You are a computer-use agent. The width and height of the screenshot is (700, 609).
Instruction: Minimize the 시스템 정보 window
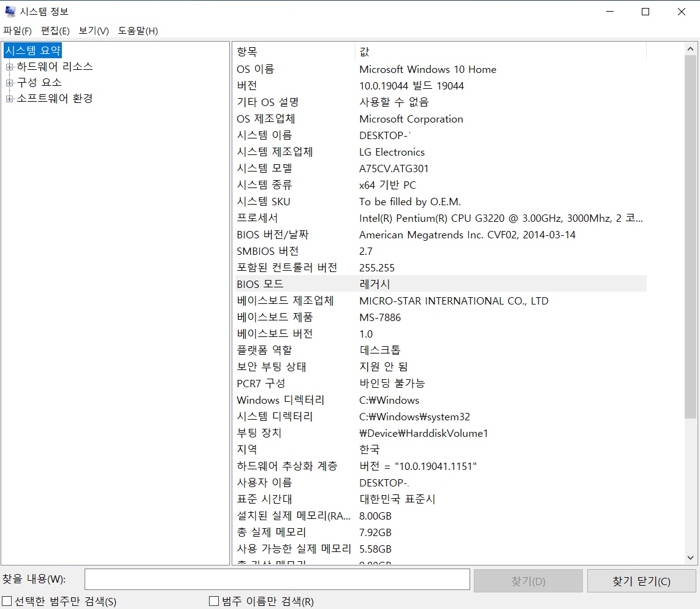[x=610, y=12]
